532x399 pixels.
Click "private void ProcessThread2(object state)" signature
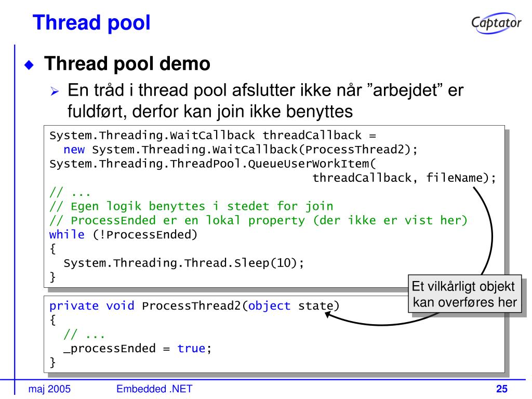click(x=194, y=305)
